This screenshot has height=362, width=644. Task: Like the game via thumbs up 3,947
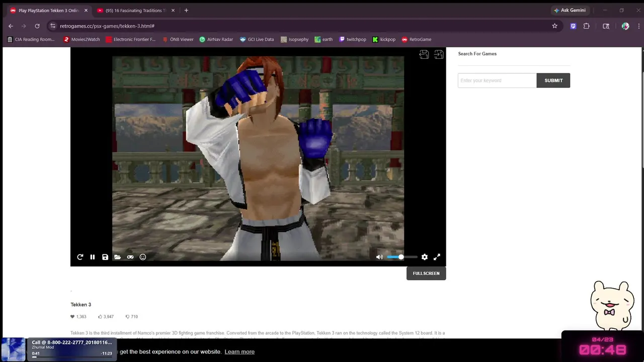(x=106, y=317)
